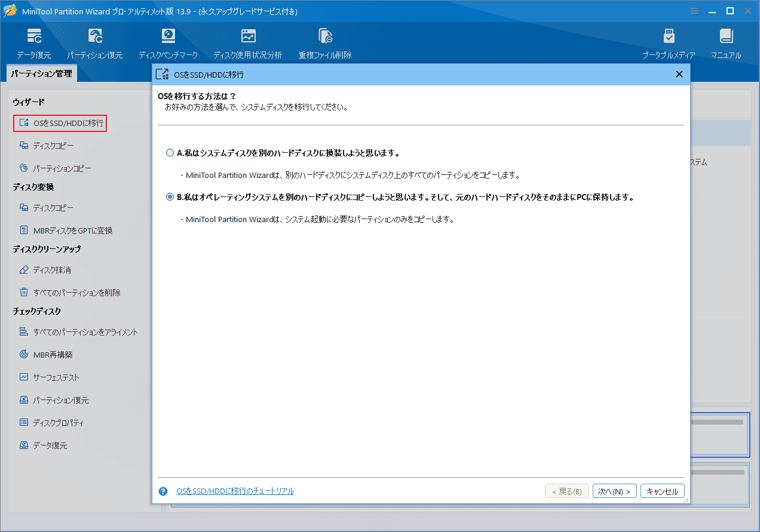
Task: Click option B description about required partitions only
Action: pos(317,219)
